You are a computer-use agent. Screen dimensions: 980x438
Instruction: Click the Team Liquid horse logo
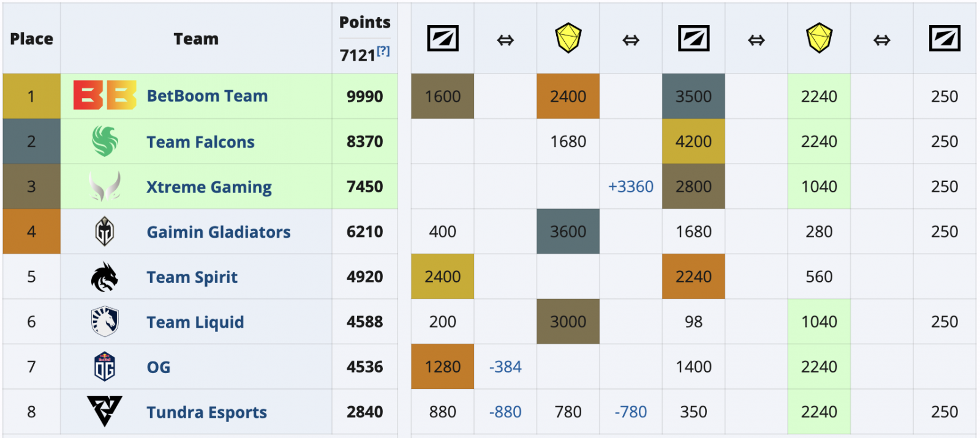[105, 322]
